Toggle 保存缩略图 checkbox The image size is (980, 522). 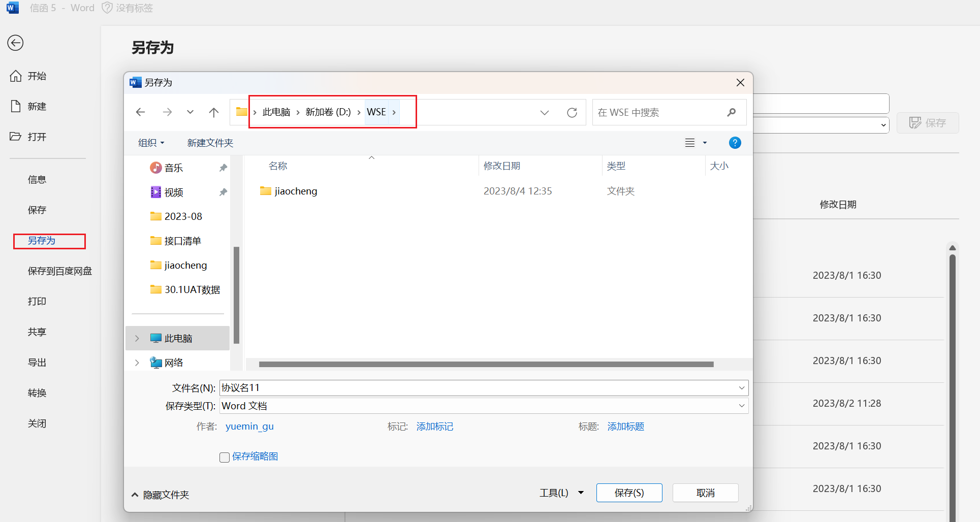coord(225,457)
